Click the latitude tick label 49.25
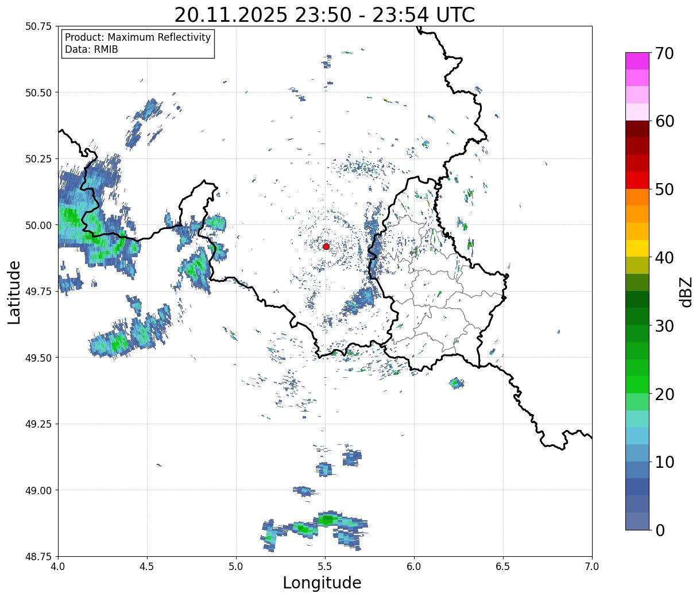Screen dimensions: 700x597 pyautogui.click(x=38, y=424)
